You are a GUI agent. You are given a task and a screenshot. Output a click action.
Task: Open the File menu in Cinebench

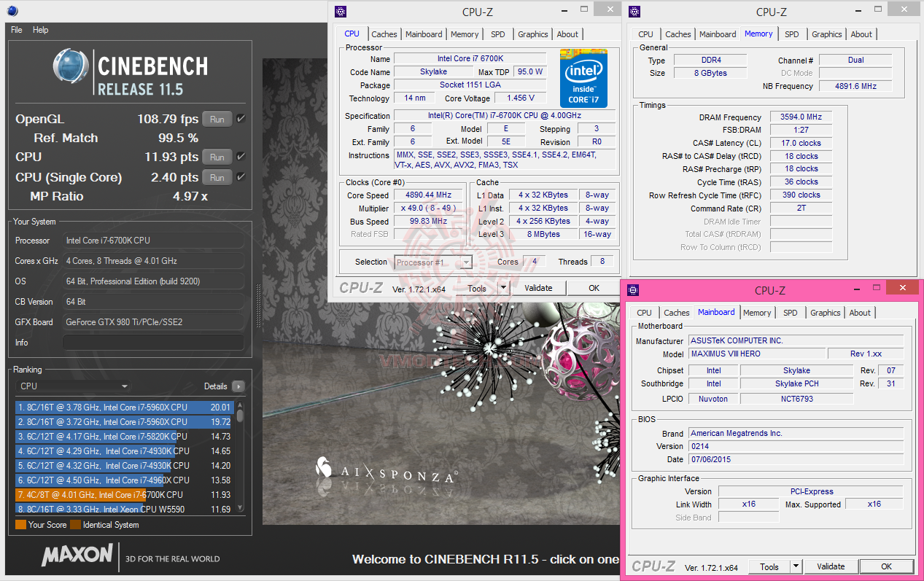pyautogui.click(x=15, y=30)
